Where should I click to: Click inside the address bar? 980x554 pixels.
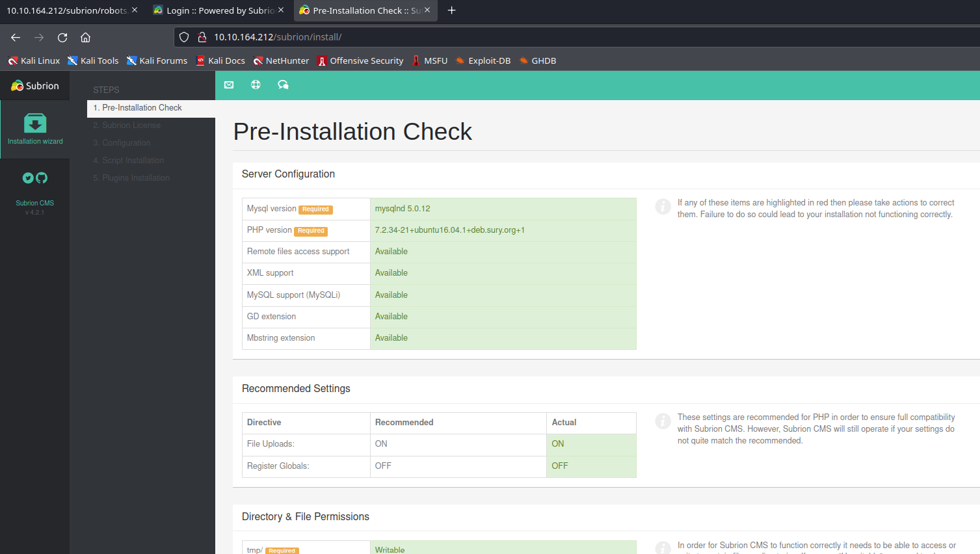[455, 37]
